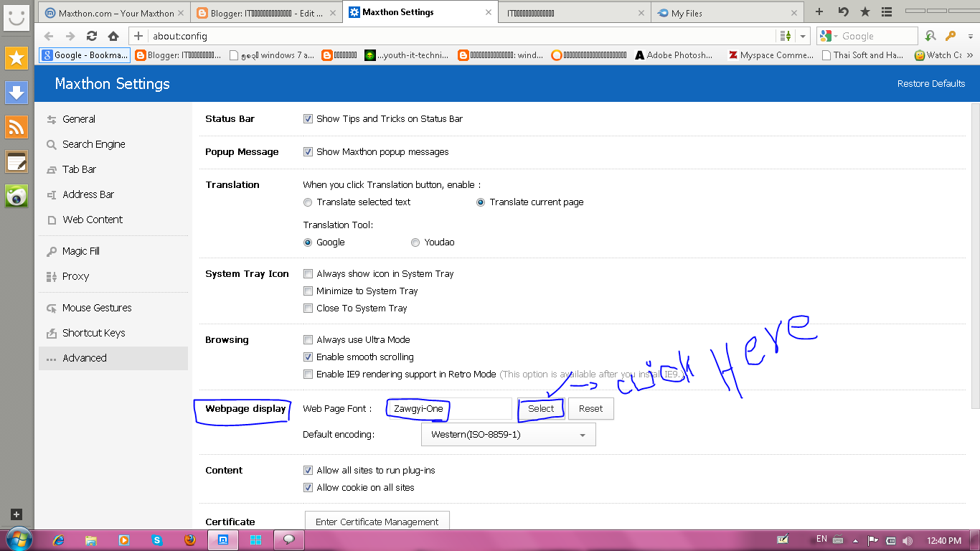
Task: Toggle Allow all sites to run plug-ins
Action: [308, 471]
